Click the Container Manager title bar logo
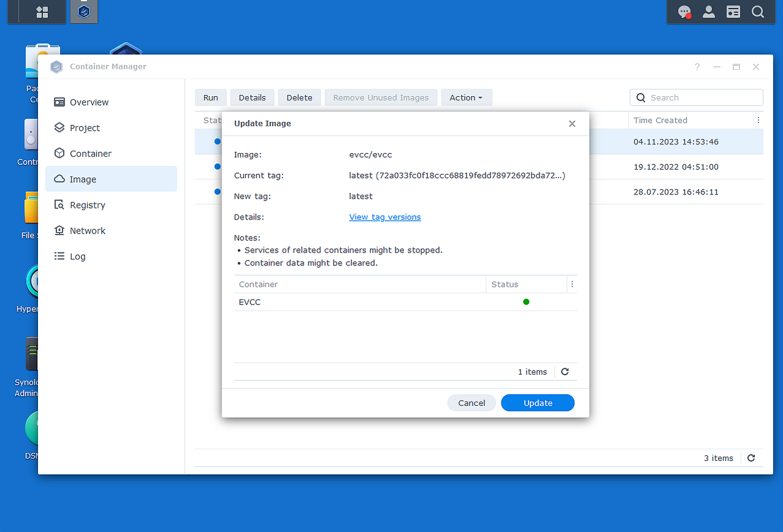 coord(56,67)
